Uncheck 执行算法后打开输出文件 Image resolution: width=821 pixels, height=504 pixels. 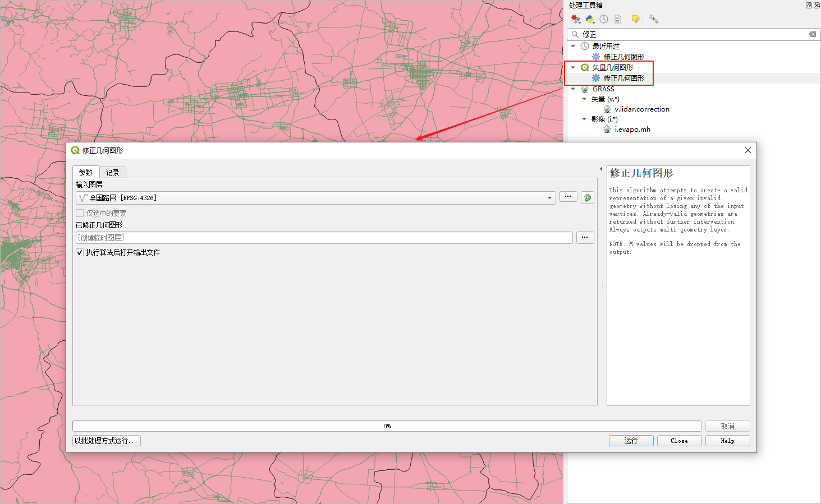(80, 252)
